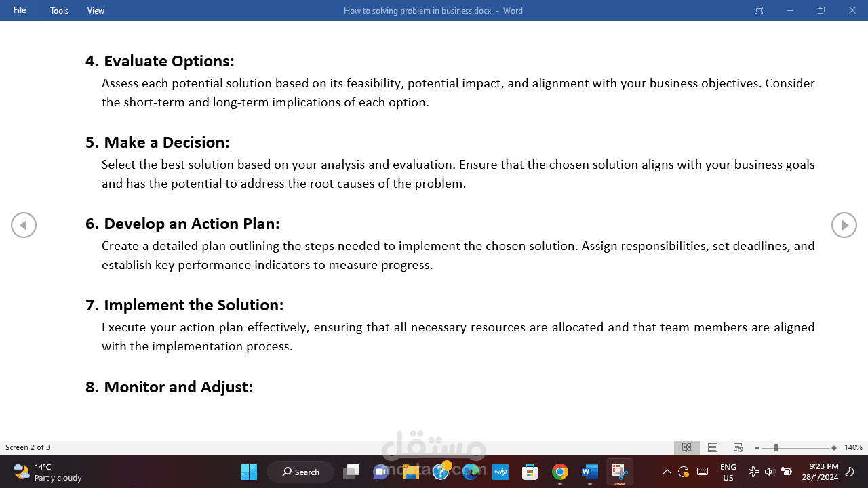The height and width of the screenshot is (488, 868).
Task: Adjust the zoom slider handle
Action: [x=776, y=448]
